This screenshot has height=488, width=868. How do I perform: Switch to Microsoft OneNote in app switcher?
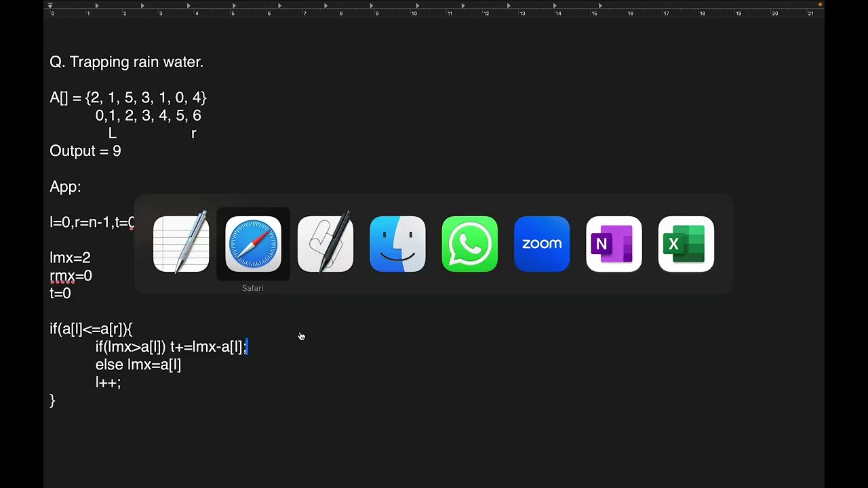(x=614, y=243)
